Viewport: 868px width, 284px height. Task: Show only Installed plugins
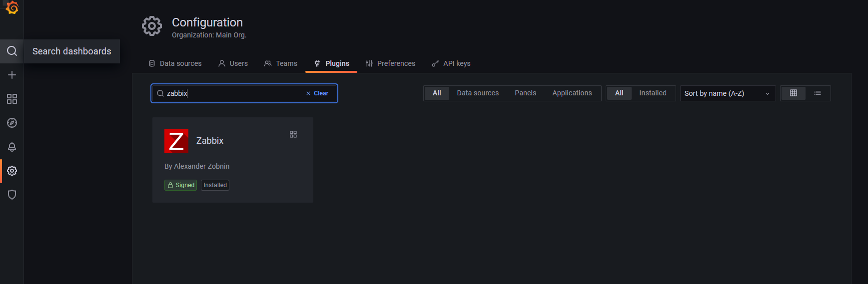tap(653, 93)
